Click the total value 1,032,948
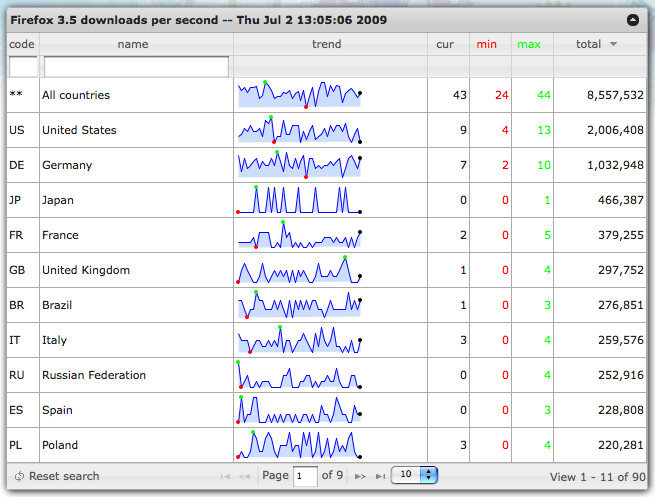Viewport: 655px width, 497px height. pyautogui.click(x=615, y=165)
